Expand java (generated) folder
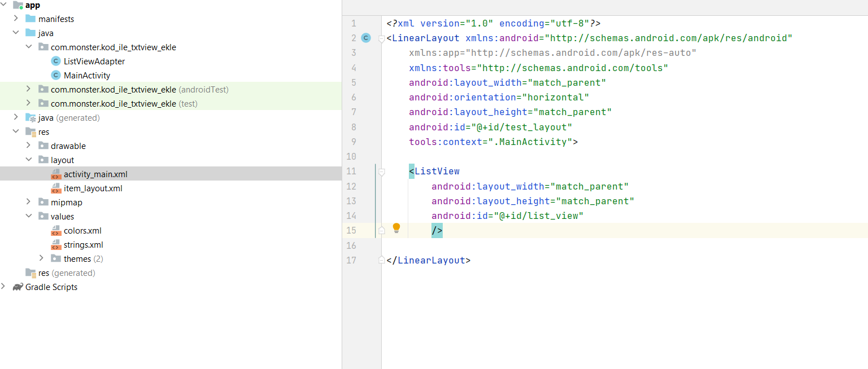Viewport: 868px width, 369px height. point(16,117)
